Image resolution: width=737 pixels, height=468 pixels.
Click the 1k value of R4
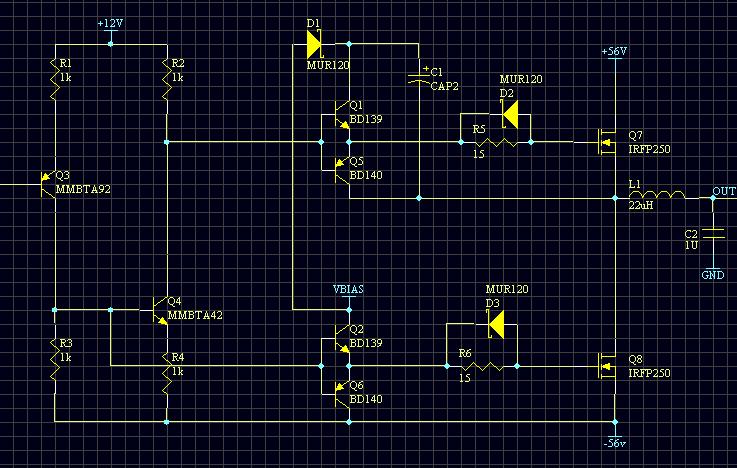coord(177,372)
